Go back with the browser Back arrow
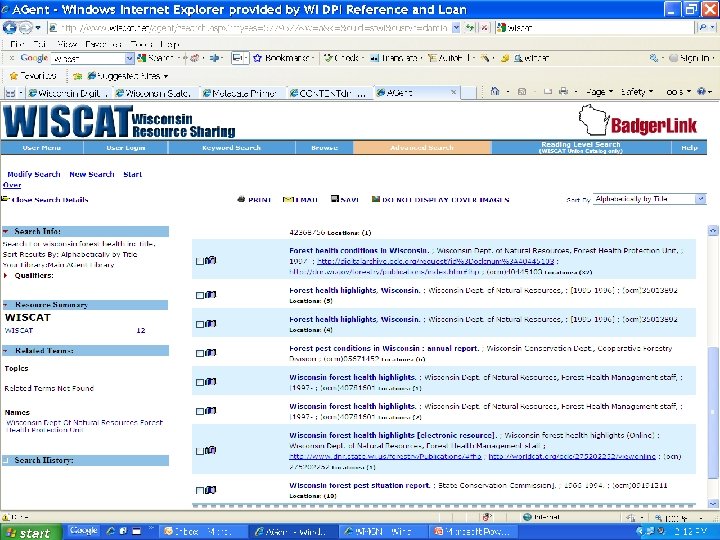720x540 pixels. 9,28
